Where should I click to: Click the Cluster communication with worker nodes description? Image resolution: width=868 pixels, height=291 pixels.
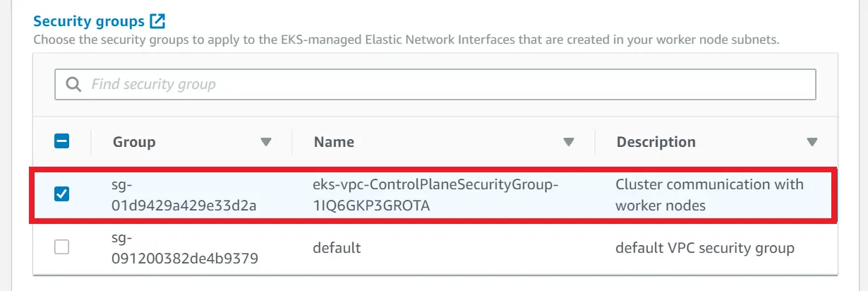709,195
